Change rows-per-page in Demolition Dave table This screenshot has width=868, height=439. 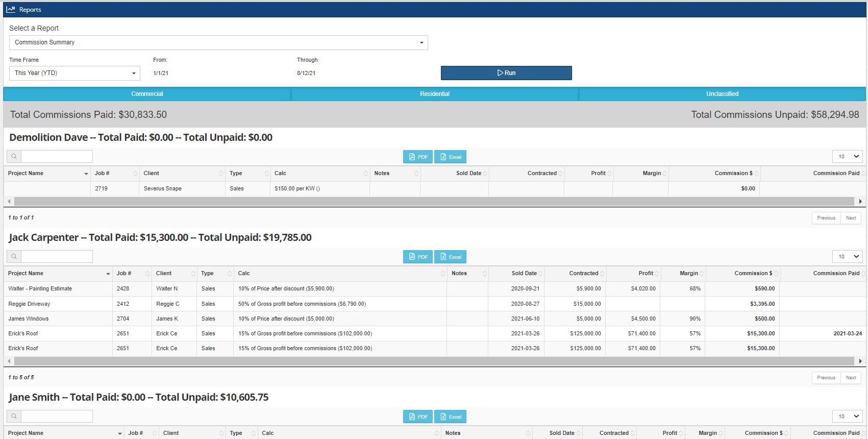[848, 157]
